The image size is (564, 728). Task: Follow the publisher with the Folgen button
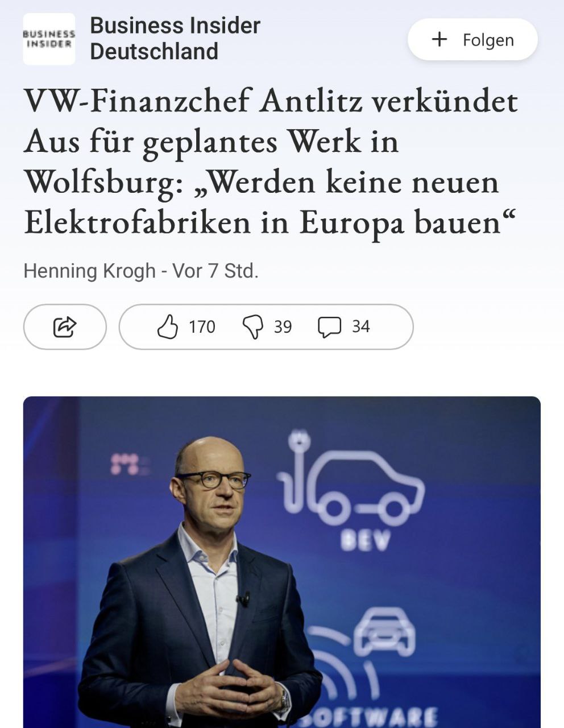[x=472, y=39]
